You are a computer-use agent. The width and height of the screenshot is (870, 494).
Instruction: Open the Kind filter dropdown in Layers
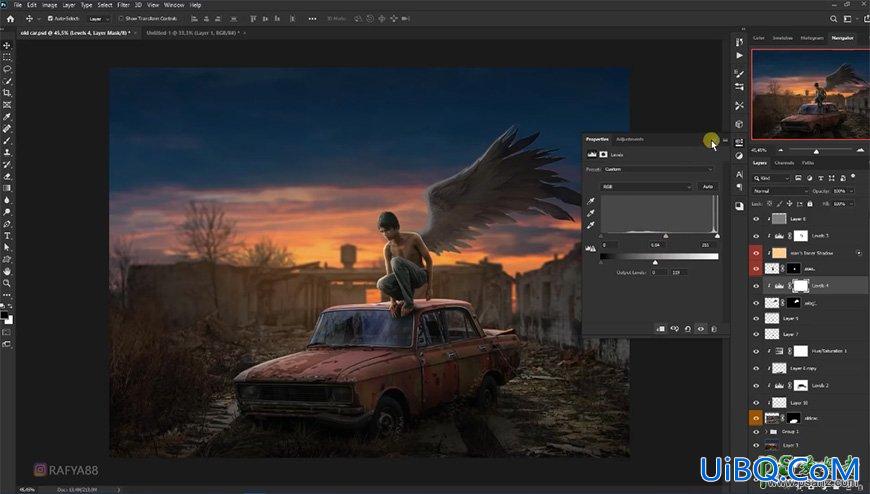point(771,178)
